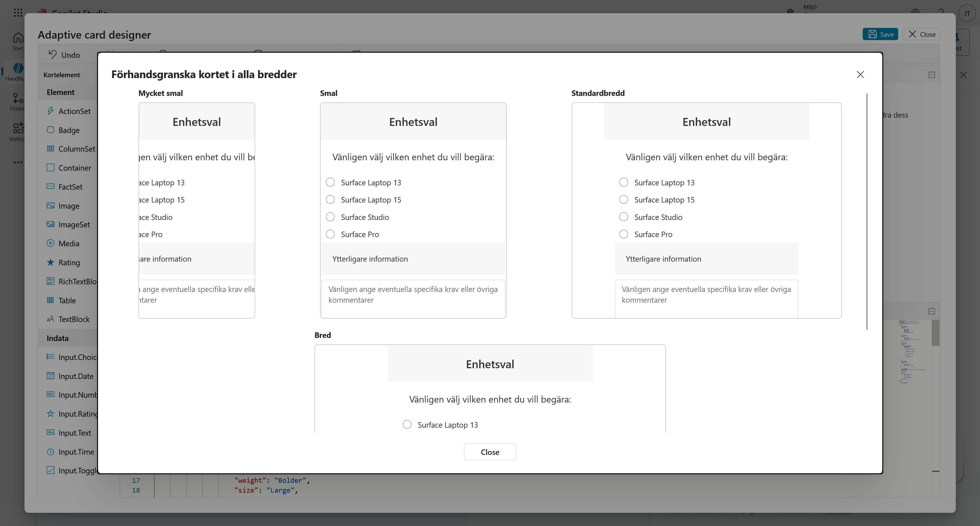Viewport: 980px width, 526px height.
Task: Close the Adaptive card designer
Action: [x=921, y=34]
